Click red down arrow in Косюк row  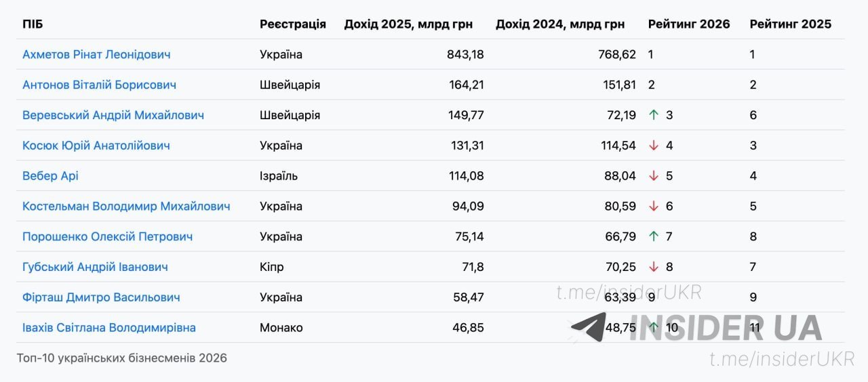click(x=654, y=146)
